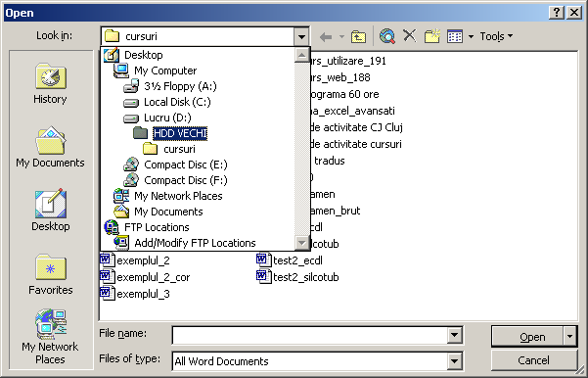Select the file ending in _utilizare_191
The height and width of the screenshot is (378, 588).
(348, 61)
